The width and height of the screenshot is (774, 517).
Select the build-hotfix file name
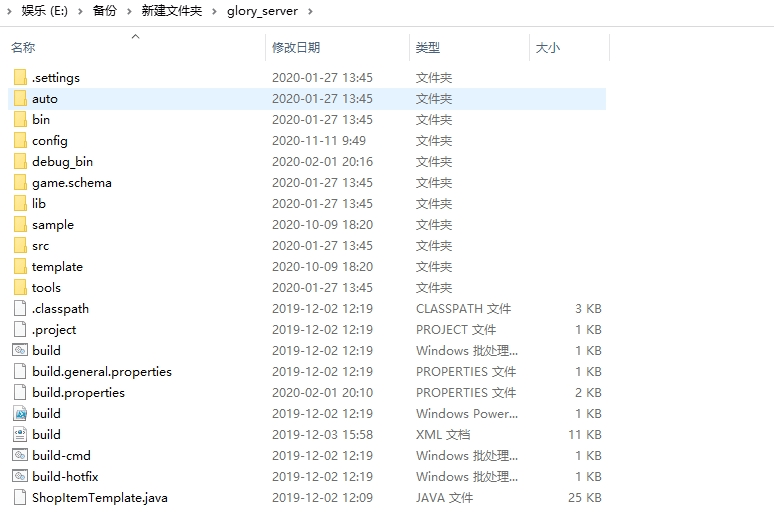[65, 477]
